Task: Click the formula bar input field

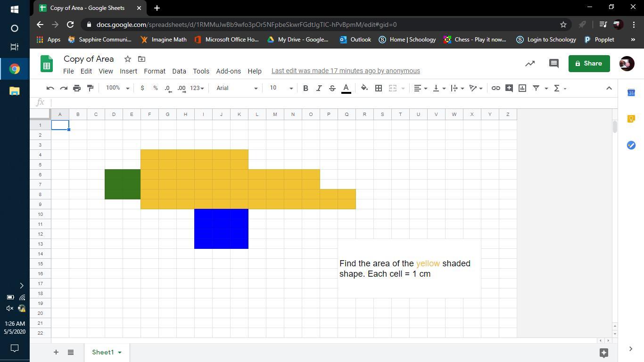Action: [x=330, y=102]
